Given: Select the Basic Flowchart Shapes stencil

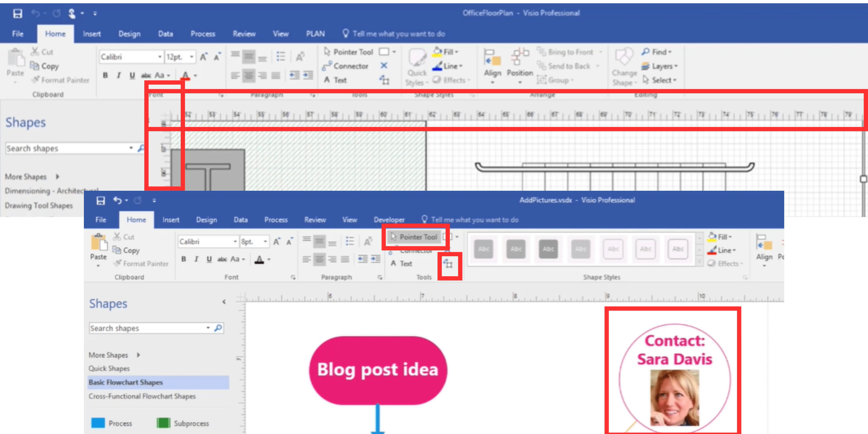Looking at the screenshot, I should (125, 382).
